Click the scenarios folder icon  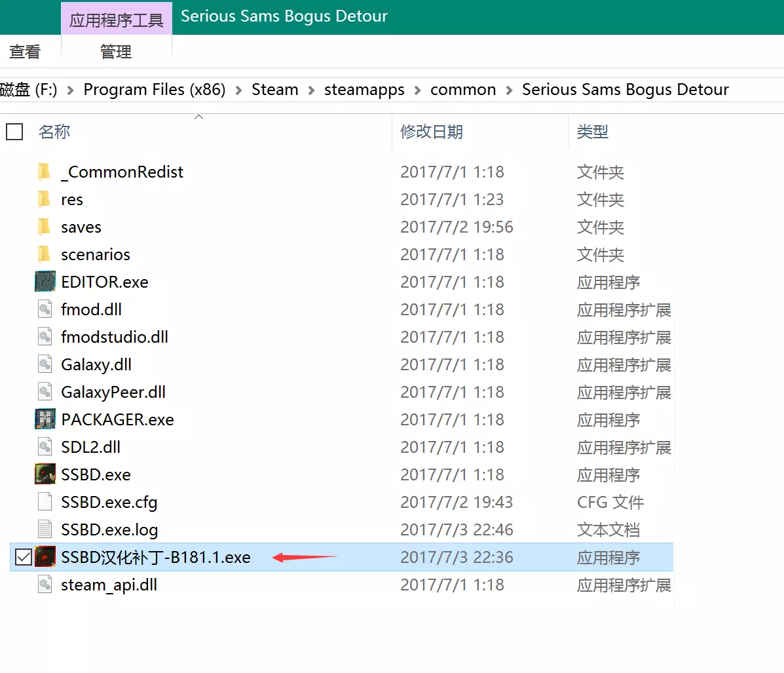(44, 254)
